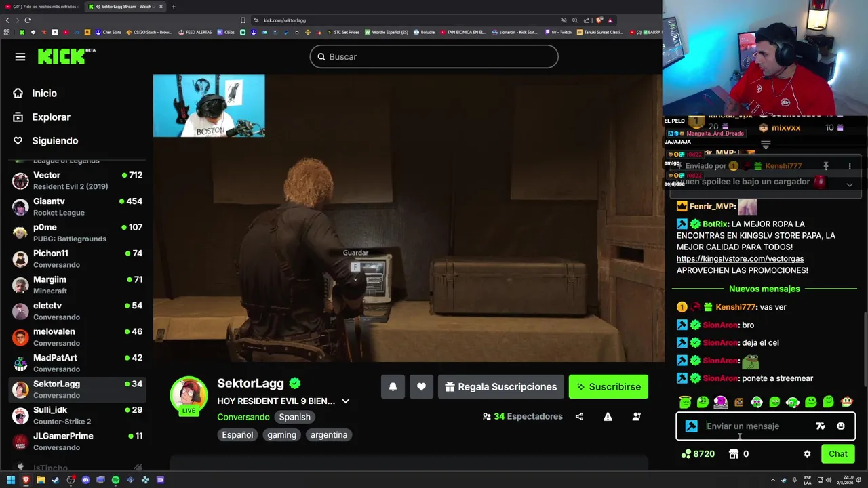Click the share stream icon
868x488 pixels.
click(x=579, y=417)
